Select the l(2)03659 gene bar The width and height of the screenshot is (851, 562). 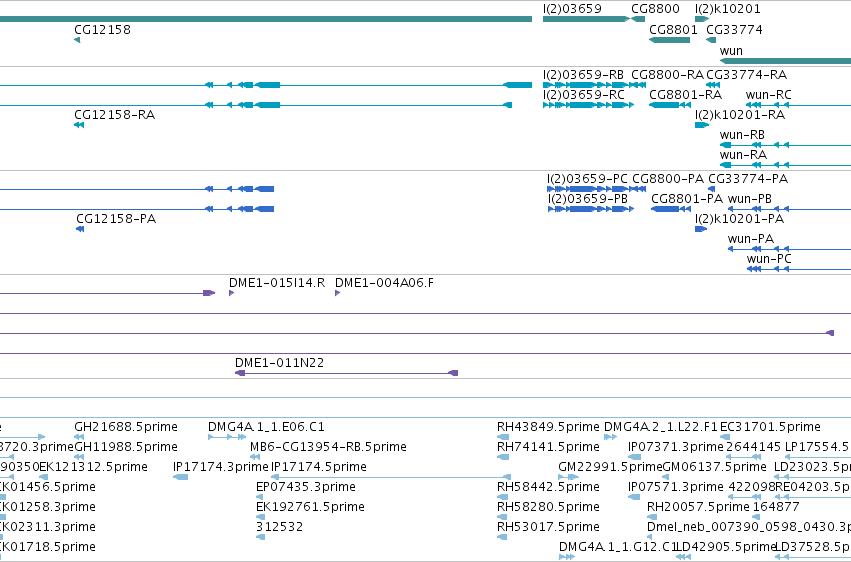(586, 19)
